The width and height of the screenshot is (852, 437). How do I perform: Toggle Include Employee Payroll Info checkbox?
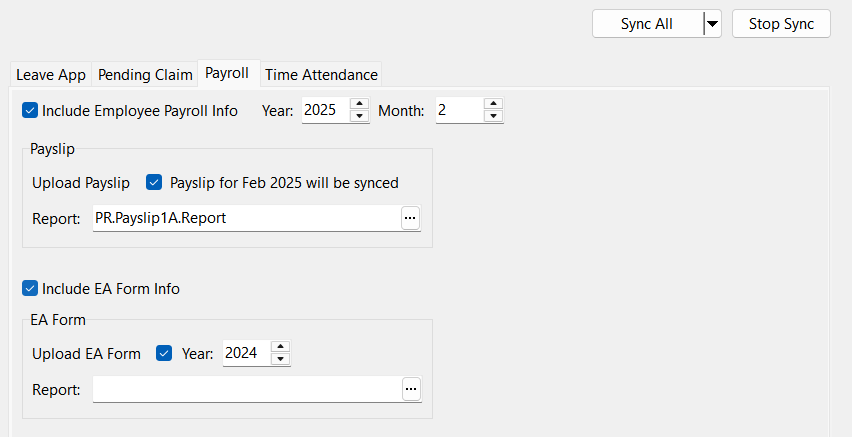(x=30, y=110)
